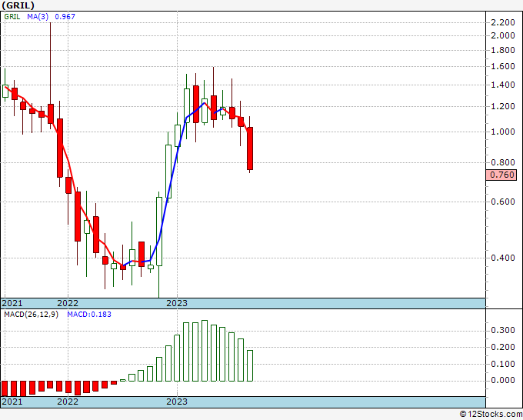The height and width of the screenshot is (420, 523).
Task: Click the 0.300 MACD axis label
Action: tap(503, 331)
